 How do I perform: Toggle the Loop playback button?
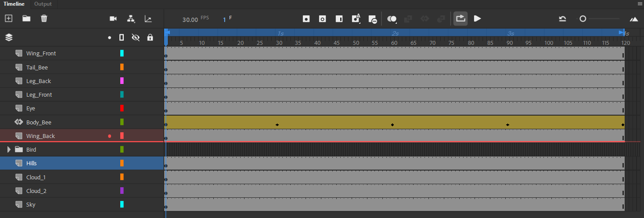point(460,18)
